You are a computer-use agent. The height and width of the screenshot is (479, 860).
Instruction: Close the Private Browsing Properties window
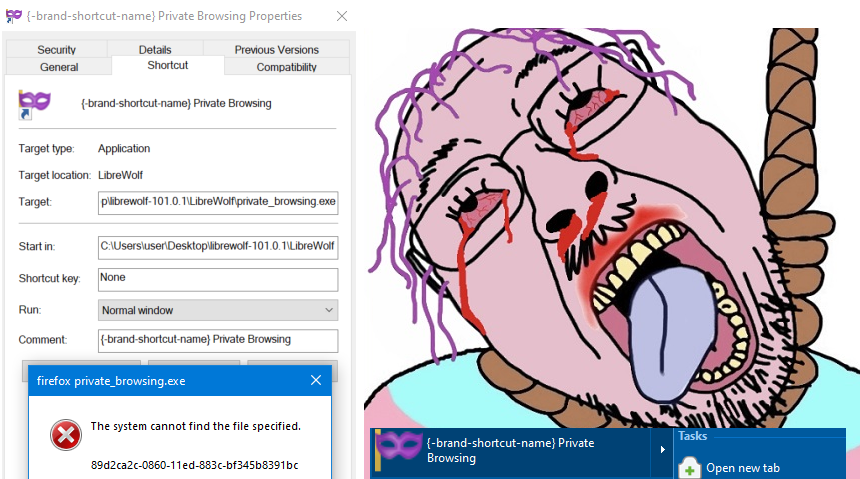[x=342, y=16]
